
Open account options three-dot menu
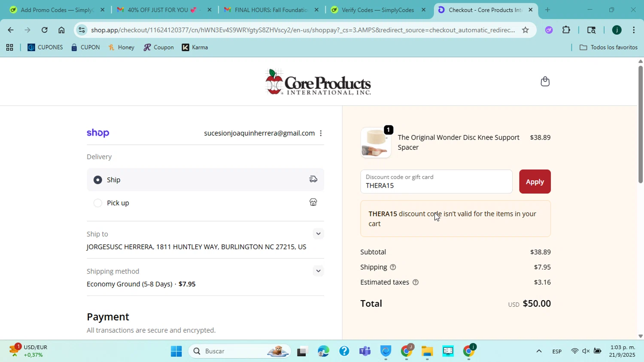[x=321, y=134]
